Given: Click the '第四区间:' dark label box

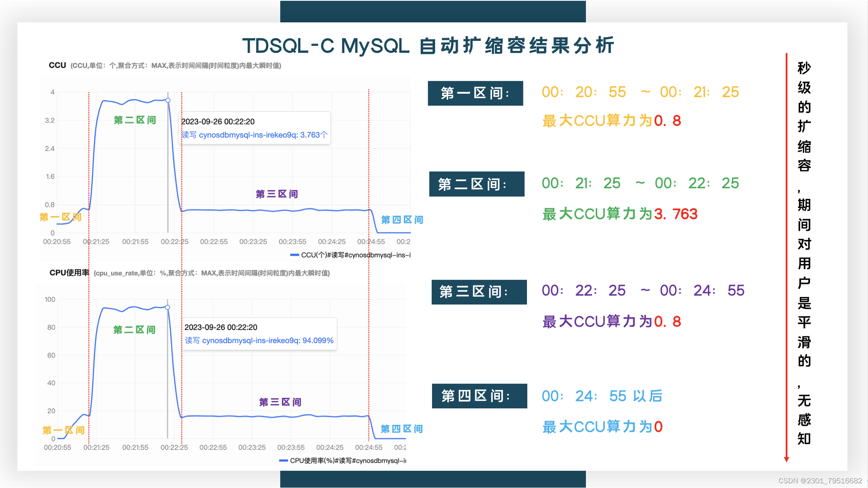Looking at the screenshot, I should (x=479, y=396).
